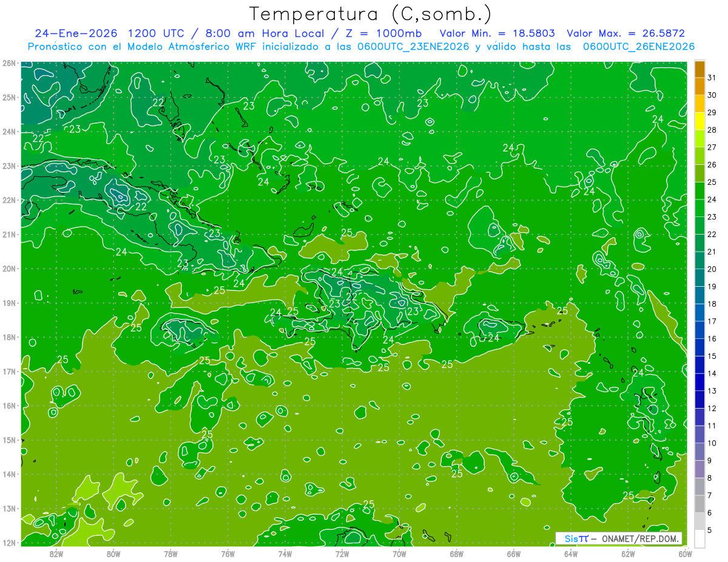Click the 15N latitude axis label
Screen dimensions: 728x562
tap(8, 440)
